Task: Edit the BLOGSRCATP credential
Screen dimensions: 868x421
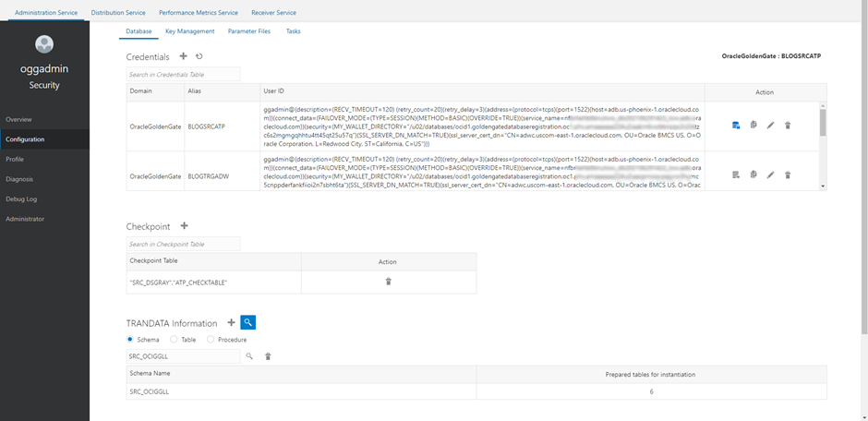Action: click(x=770, y=126)
